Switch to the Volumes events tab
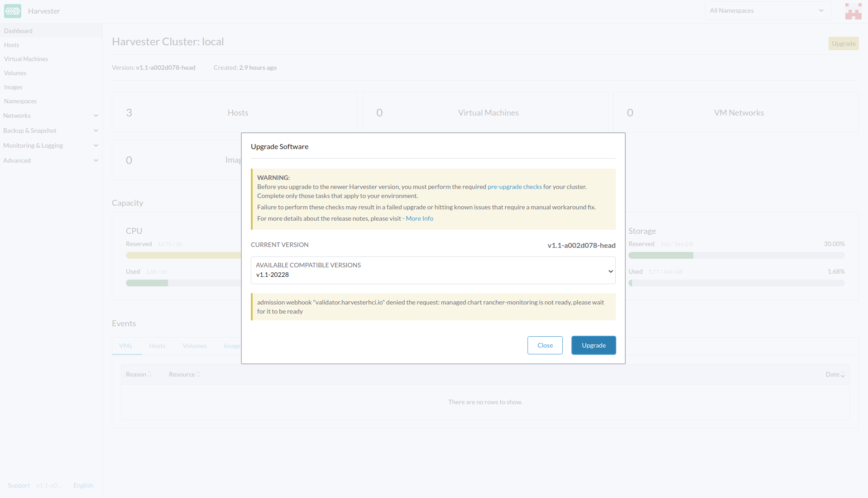The image size is (868, 498). point(194,345)
